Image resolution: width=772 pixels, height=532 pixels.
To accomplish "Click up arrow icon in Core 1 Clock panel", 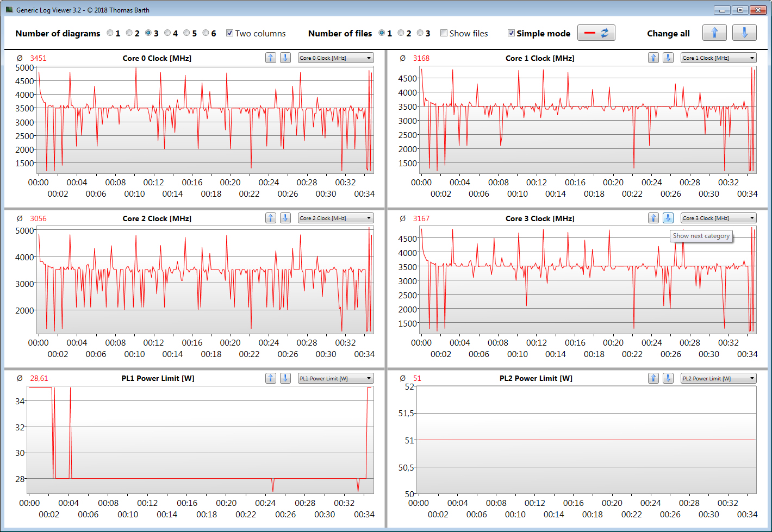I will pos(653,58).
